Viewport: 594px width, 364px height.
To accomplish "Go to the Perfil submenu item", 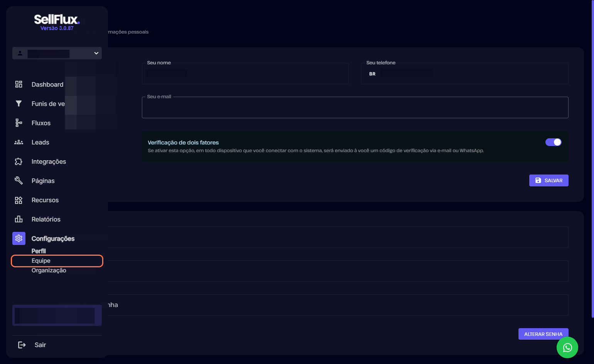I will tap(39, 251).
